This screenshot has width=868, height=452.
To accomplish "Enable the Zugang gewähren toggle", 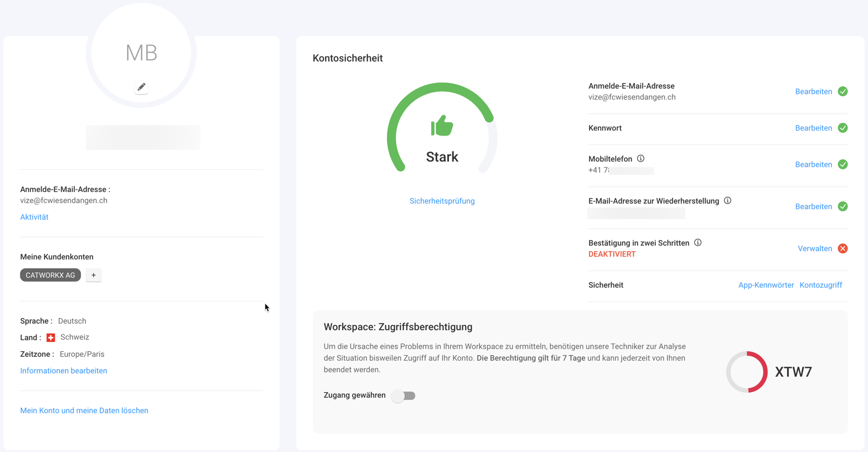I will (x=403, y=396).
